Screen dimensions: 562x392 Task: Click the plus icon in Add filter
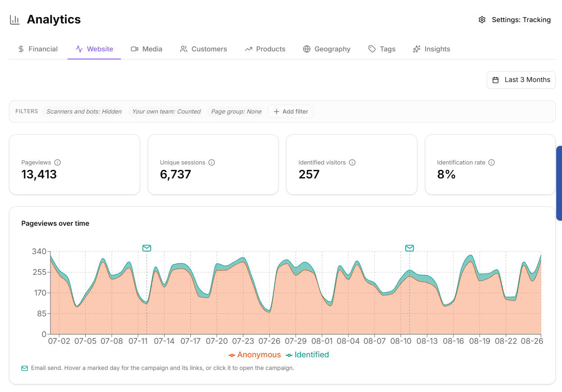click(276, 112)
